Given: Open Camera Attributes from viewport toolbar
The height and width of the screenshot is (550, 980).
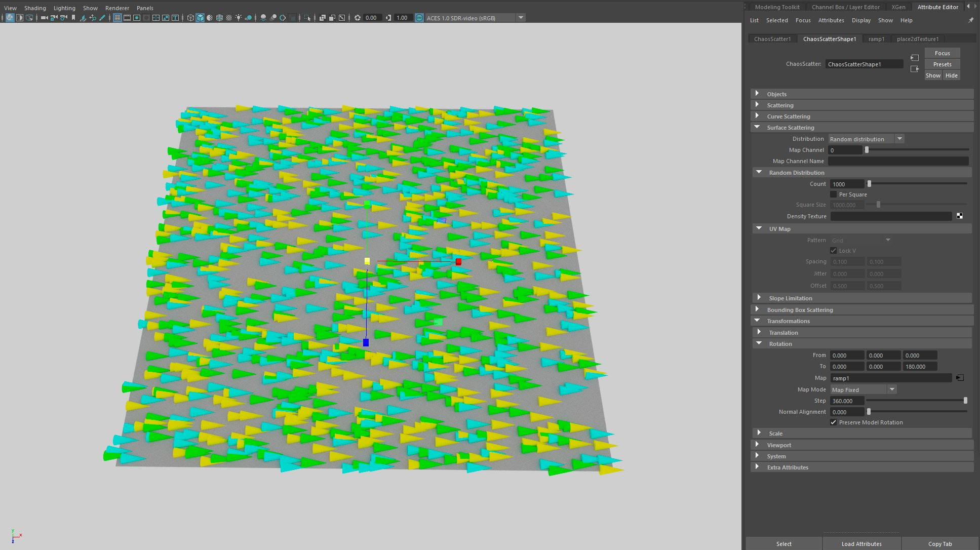Looking at the screenshot, I should pos(64,18).
